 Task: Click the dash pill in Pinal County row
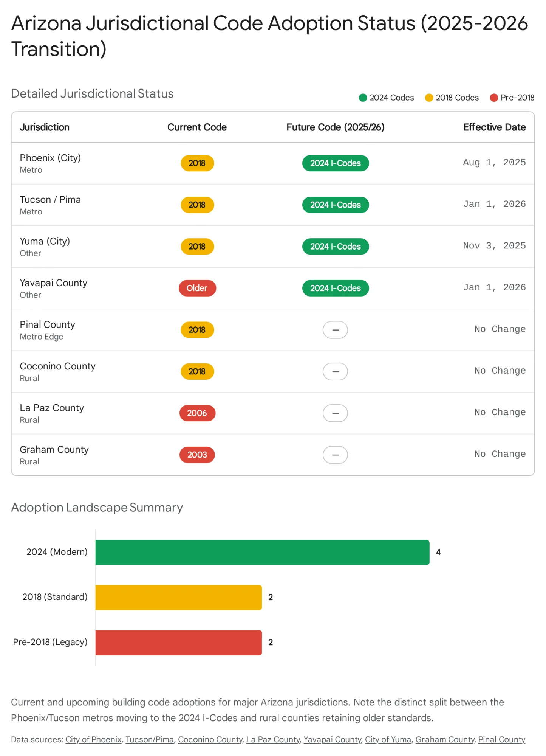click(335, 330)
